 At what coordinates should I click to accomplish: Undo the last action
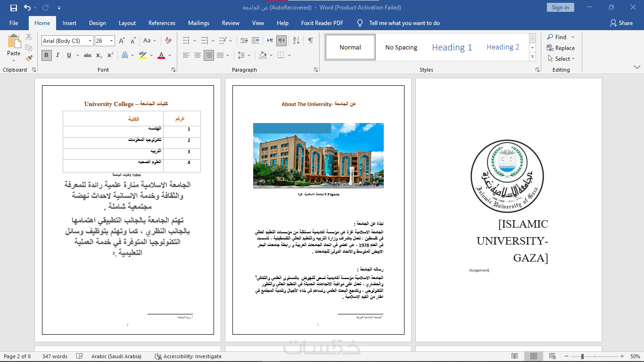[27, 8]
